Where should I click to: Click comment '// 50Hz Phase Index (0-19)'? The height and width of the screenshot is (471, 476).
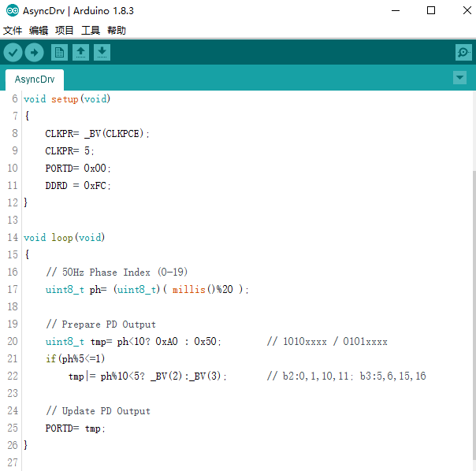point(117,272)
